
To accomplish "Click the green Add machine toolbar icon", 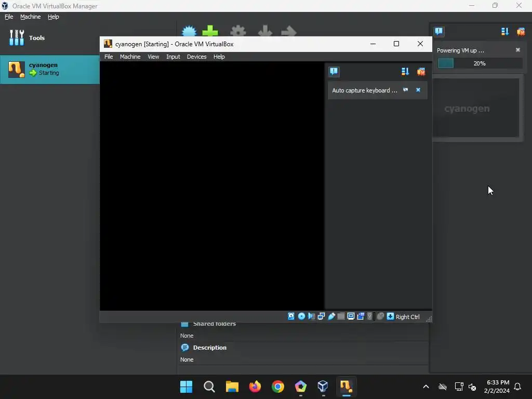I will pyautogui.click(x=210, y=32).
